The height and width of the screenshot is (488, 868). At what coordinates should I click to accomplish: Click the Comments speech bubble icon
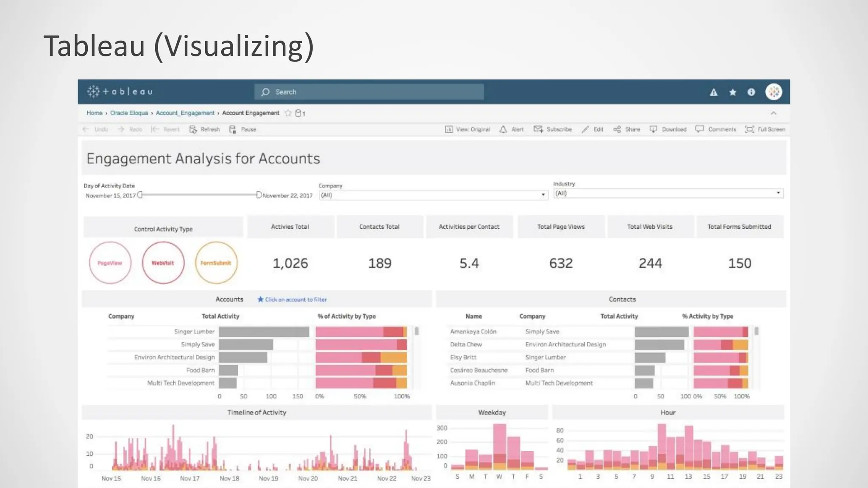(699, 129)
